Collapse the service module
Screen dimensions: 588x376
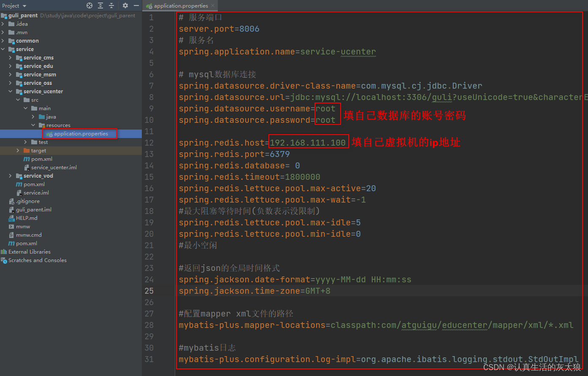pyautogui.click(x=3, y=49)
